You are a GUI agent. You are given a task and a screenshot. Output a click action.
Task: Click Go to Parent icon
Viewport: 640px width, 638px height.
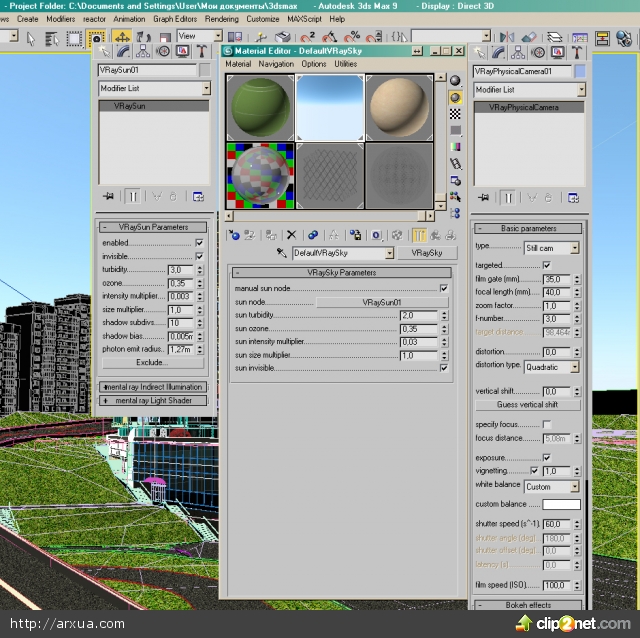coord(435,235)
